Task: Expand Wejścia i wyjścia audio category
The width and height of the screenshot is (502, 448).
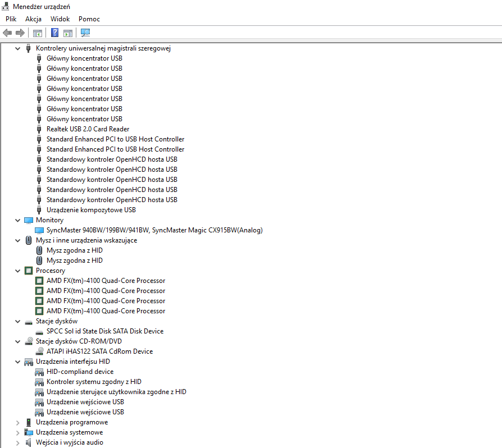Action: pyautogui.click(x=17, y=443)
